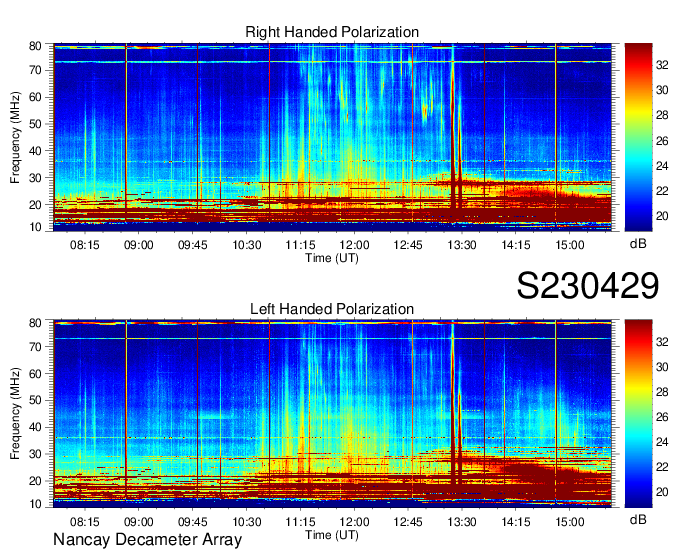
Task: Click the 28 dB label on Right Handed colorbar
Action: pos(662,115)
